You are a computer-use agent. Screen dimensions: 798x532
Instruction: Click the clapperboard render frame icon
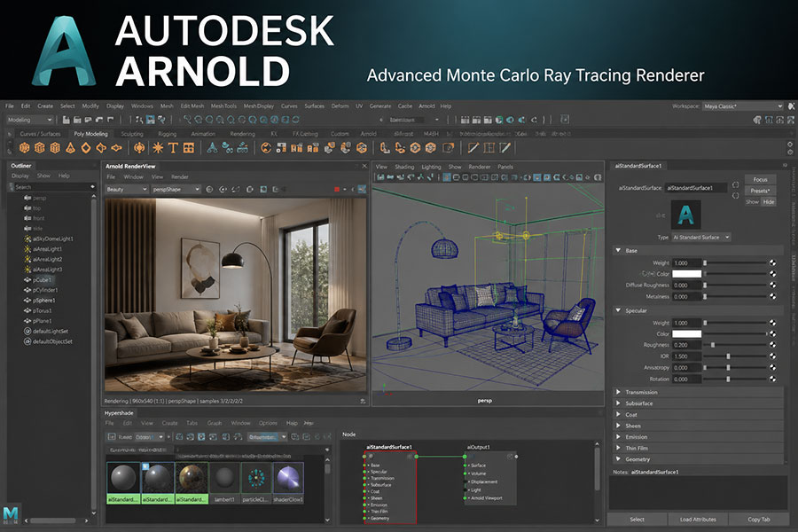click(x=465, y=120)
